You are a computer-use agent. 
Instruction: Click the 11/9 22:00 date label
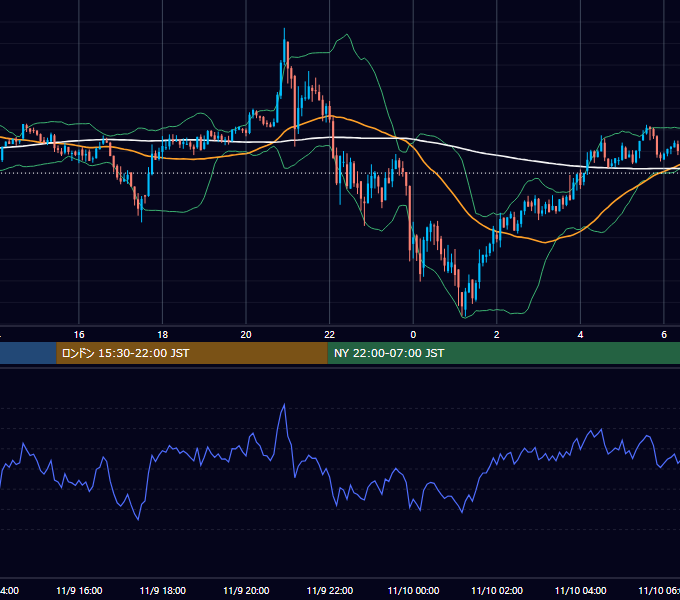(x=330, y=590)
